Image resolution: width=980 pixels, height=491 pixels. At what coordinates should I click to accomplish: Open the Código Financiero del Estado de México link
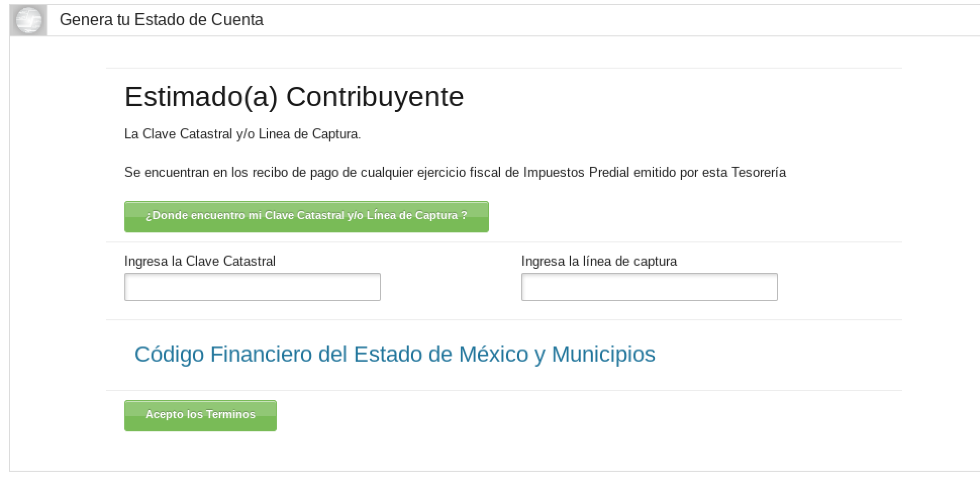(395, 354)
